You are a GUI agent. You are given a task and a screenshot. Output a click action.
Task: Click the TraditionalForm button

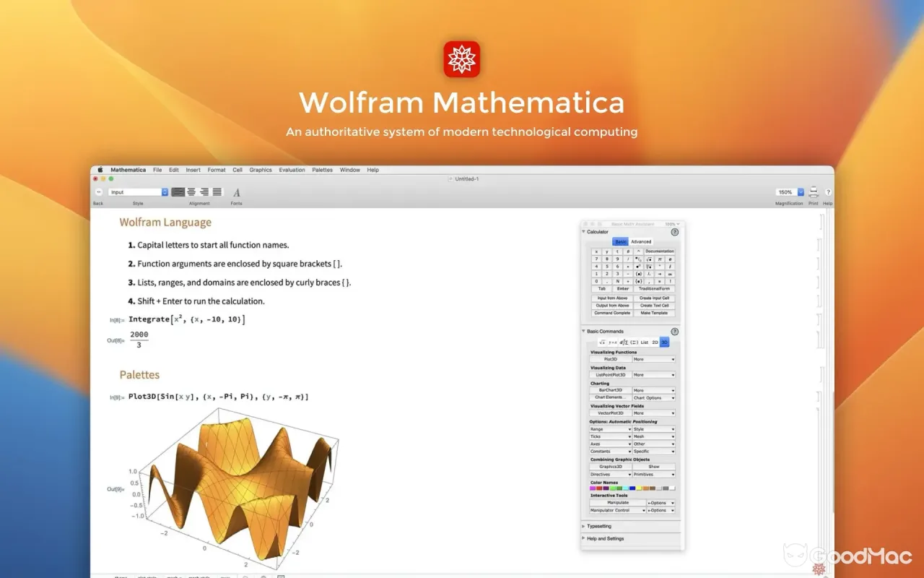(655, 288)
